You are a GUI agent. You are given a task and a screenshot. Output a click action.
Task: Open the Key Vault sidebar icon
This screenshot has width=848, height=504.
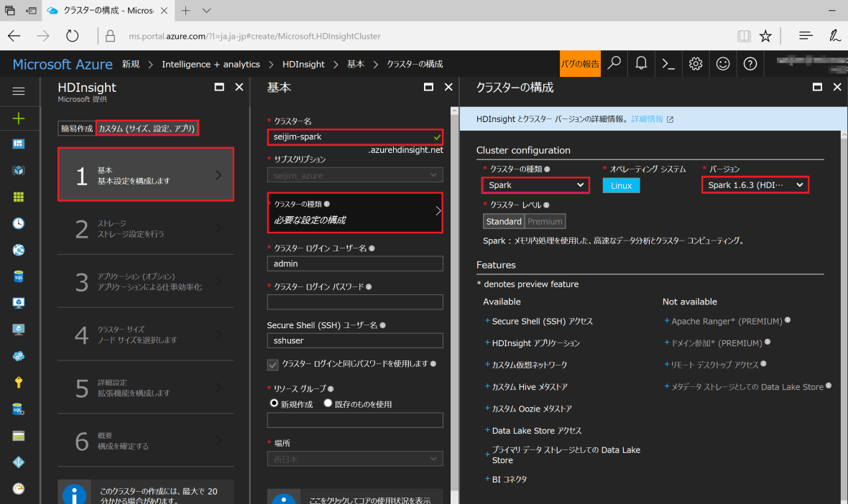19,382
